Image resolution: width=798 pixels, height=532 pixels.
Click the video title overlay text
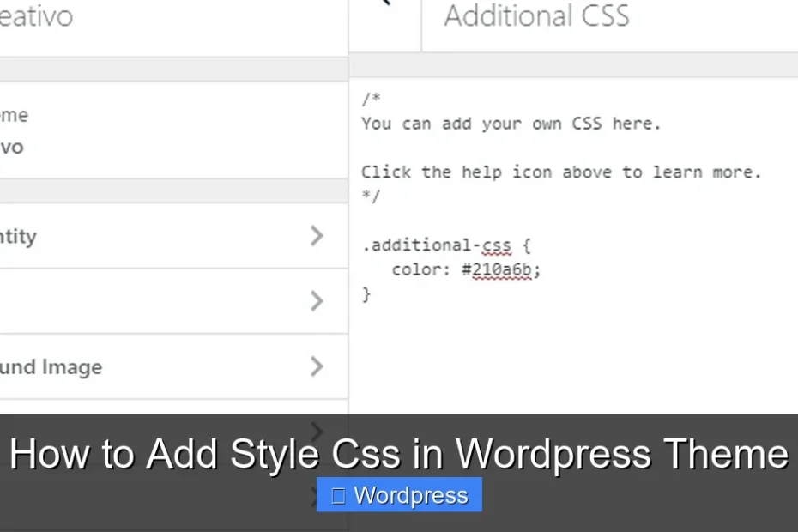click(x=399, y=454)
